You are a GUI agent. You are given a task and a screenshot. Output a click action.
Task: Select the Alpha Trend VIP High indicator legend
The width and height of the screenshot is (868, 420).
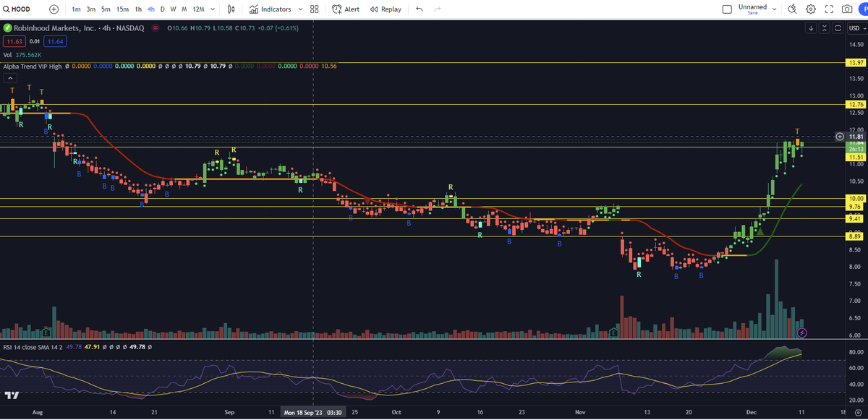coord(31,67)
